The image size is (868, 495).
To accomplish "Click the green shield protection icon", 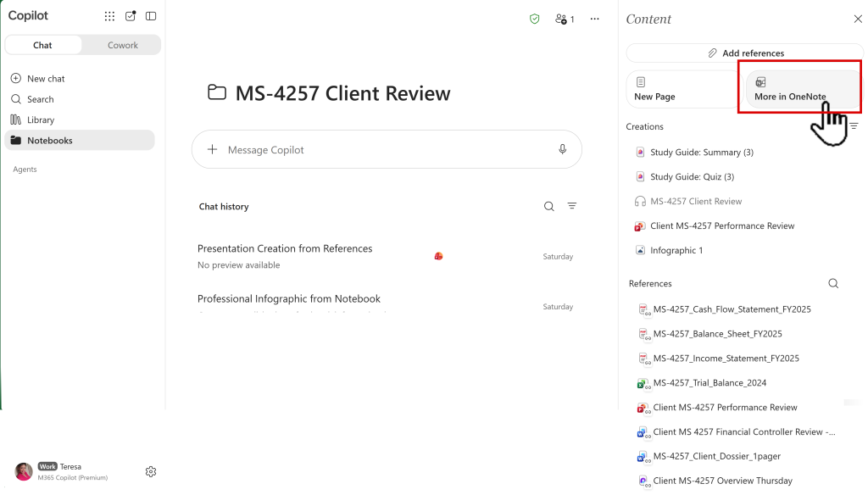I will point(534,19).
